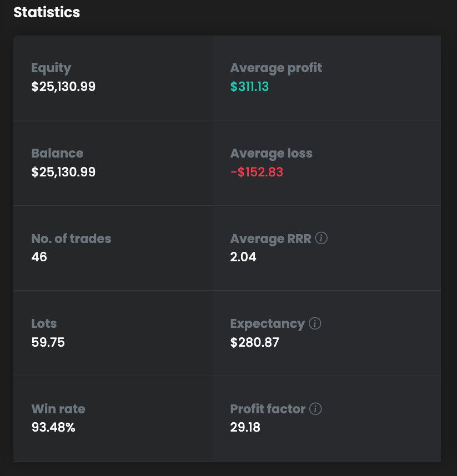
Task: Click the trade count value 46
Action: coord(39,257)
